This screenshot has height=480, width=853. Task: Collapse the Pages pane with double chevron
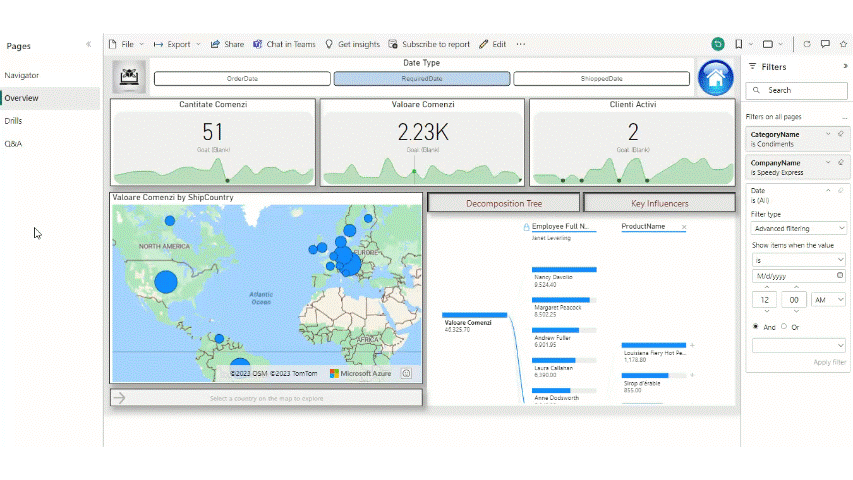pyautogui.click(x=88, y=45)
